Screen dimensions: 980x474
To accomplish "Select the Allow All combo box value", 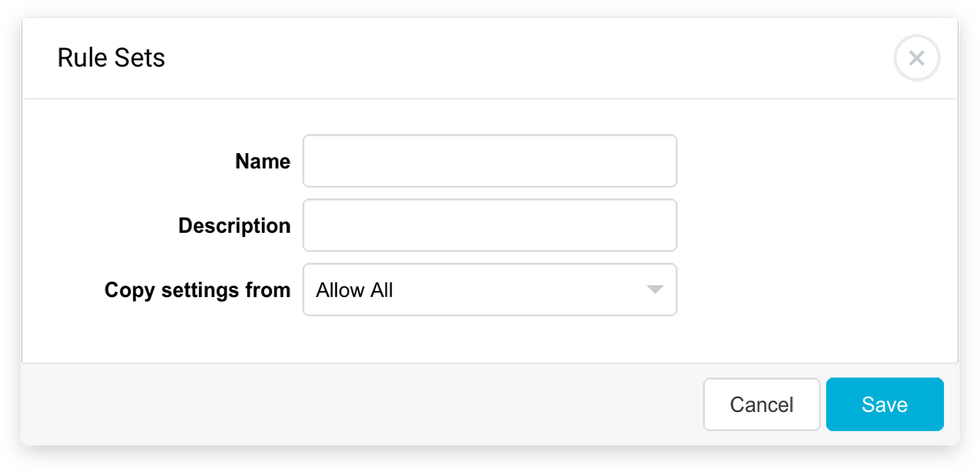I will pos(354,290).
